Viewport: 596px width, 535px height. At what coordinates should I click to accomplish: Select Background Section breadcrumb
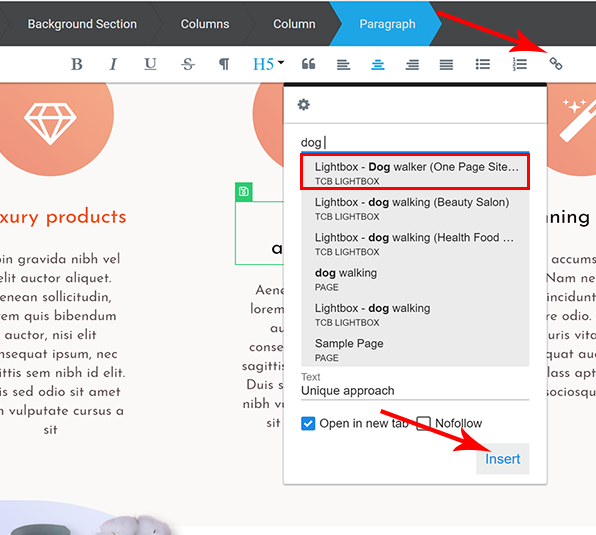pos(82,24)
